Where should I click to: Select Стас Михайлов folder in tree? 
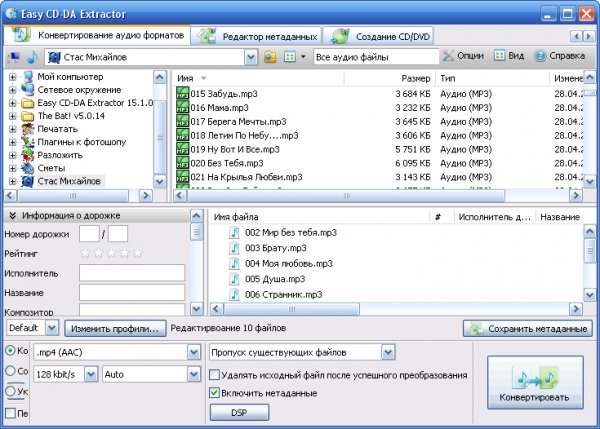coord(69,181)
